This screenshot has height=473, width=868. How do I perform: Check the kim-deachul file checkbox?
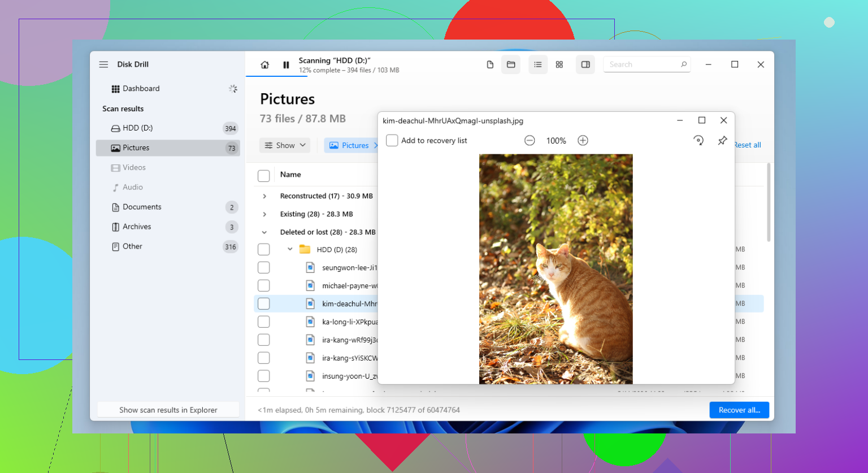tap(263, 303)
